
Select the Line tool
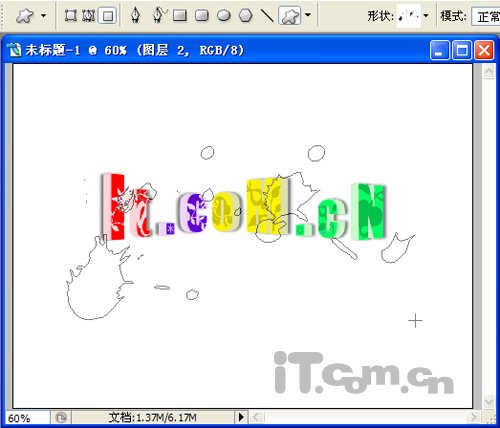267,15
